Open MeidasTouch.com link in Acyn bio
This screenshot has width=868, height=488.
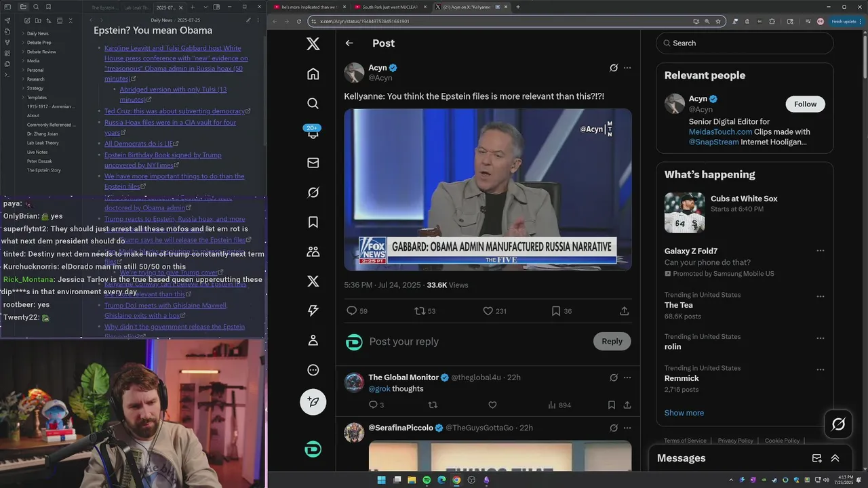pyautogui.click(x=720, y=131)
